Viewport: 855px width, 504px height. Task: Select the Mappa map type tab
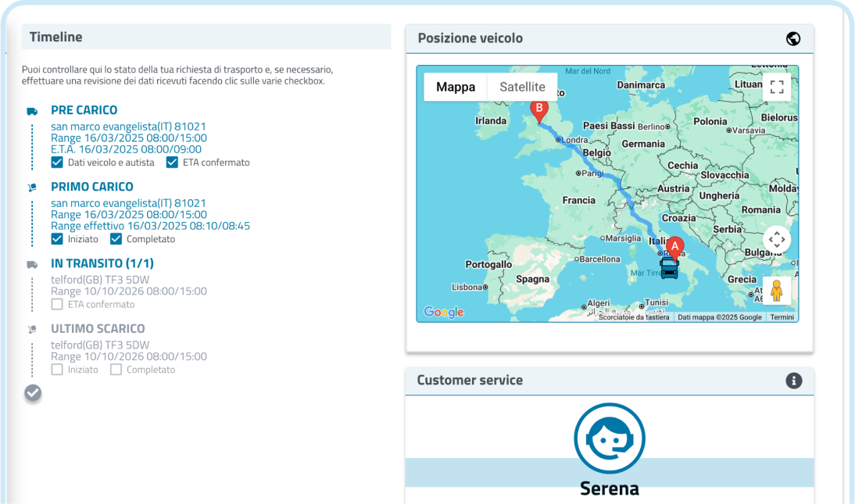pos(456,87)
